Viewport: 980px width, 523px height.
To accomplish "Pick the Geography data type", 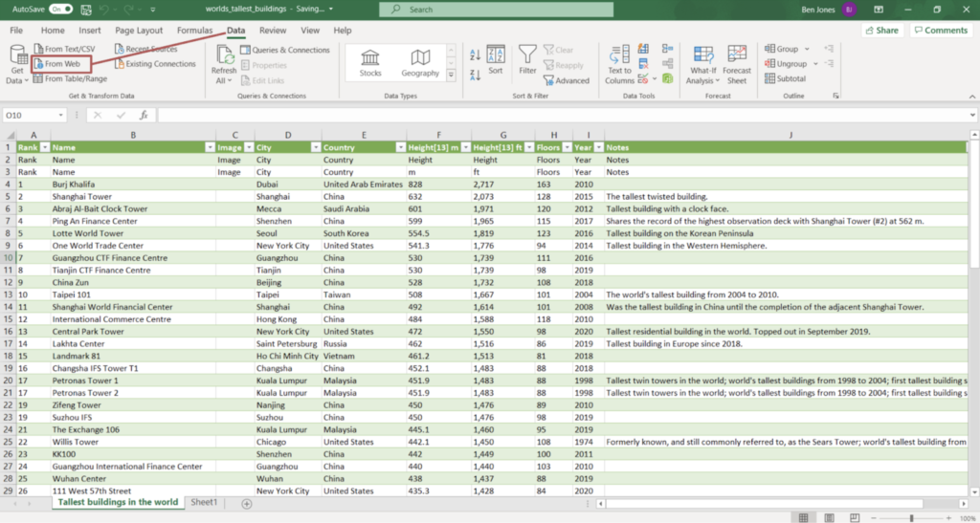I will click(420, 63).
